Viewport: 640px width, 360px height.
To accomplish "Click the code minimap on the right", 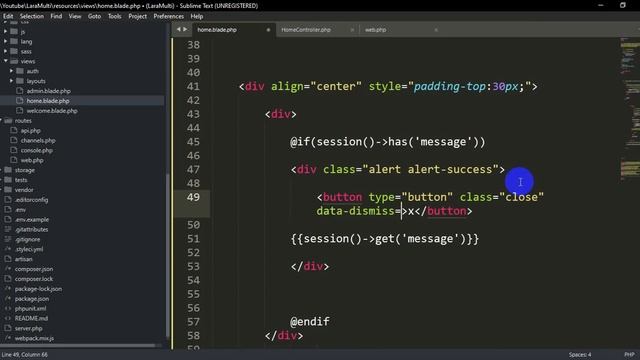I will point(630,110).
